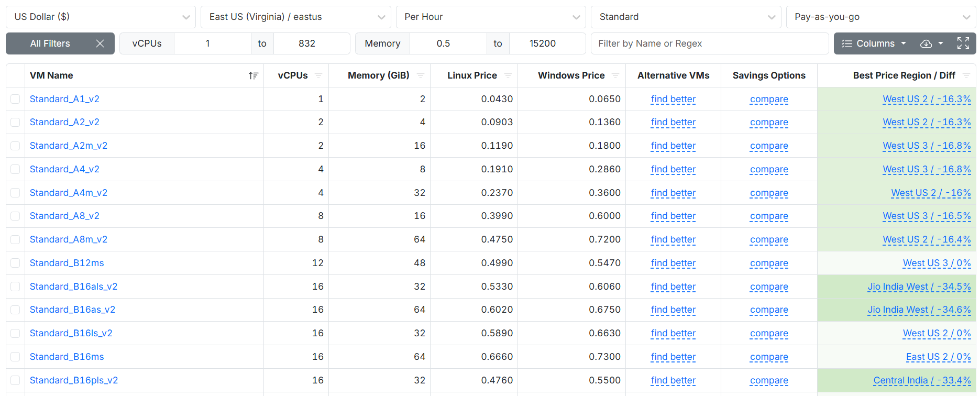Tick the checkbox for Standard_A2m_v2
This screenshot has height=396, width=980.
click(15, 146)
